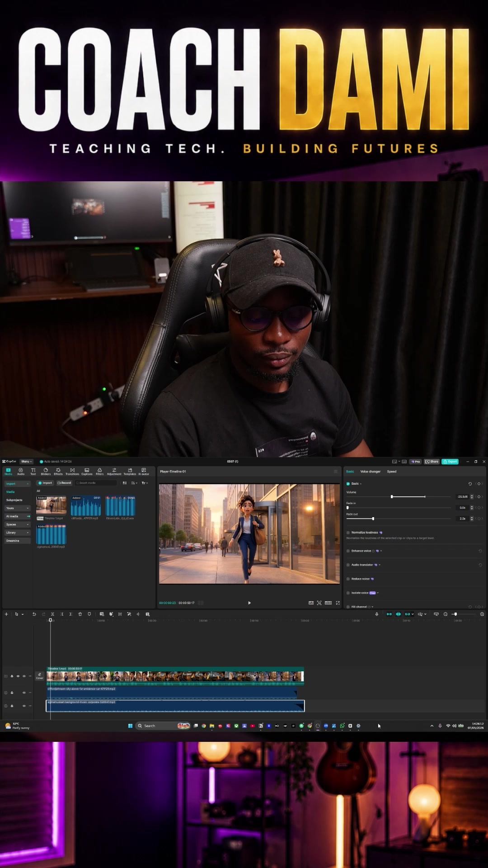
Task: Open the Stickers panel
Action: click(x=46, y=472)
